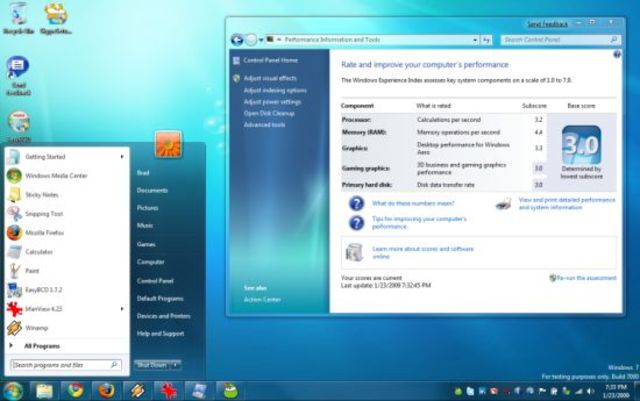Click the Windows Start orb
The image size is (640, 401).
13,391
